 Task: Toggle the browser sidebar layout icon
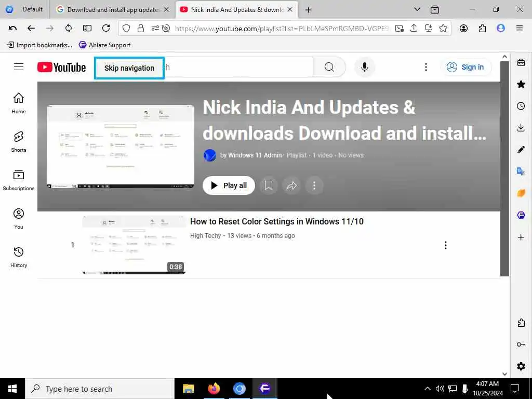pyautogui.click(x=87, y=28)
